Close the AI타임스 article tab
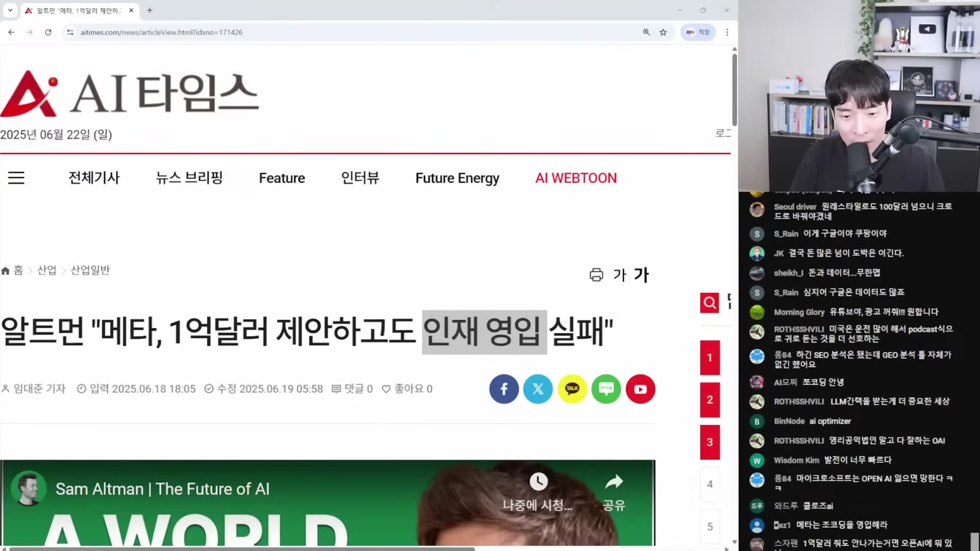 click(131, 10)
